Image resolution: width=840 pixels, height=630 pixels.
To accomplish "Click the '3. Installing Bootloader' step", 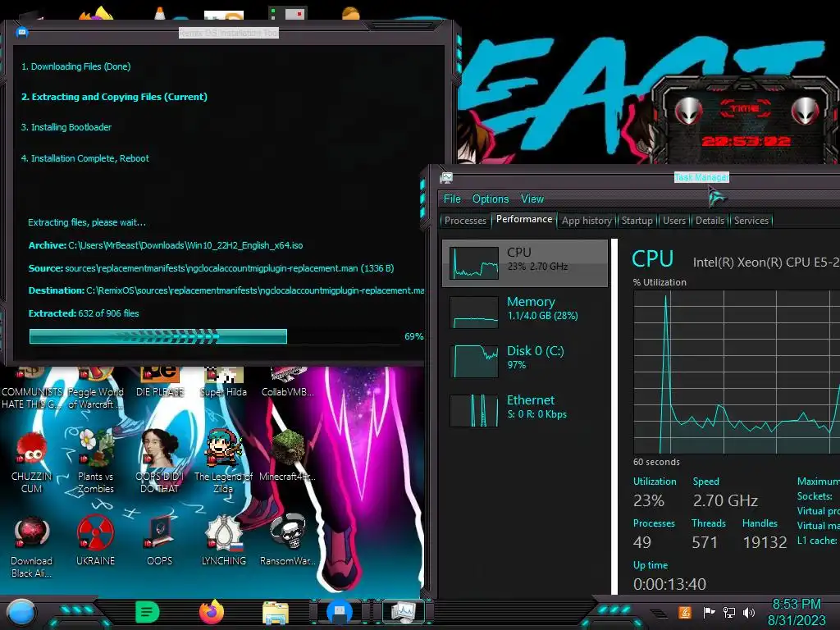I will (66, 127).
